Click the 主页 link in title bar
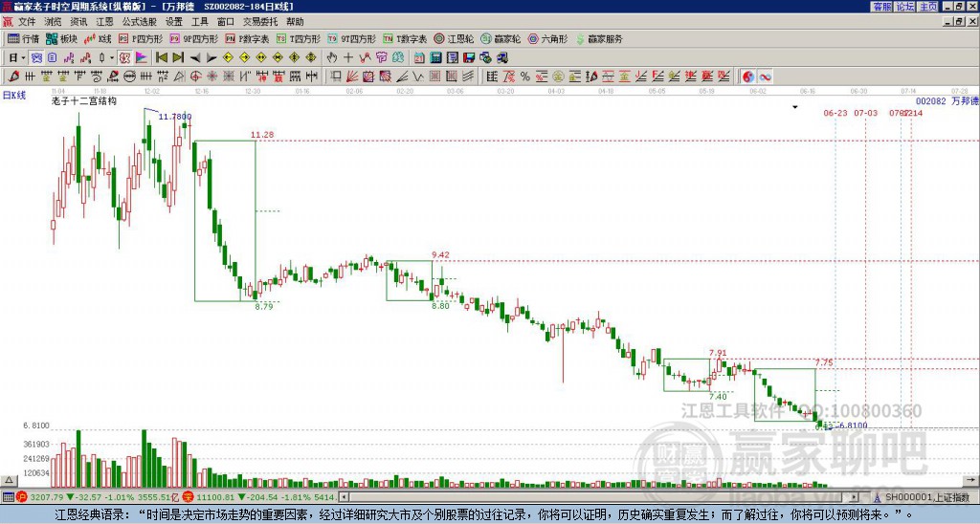Viewport: 980px width, 524px height. (x=928, y=7)
